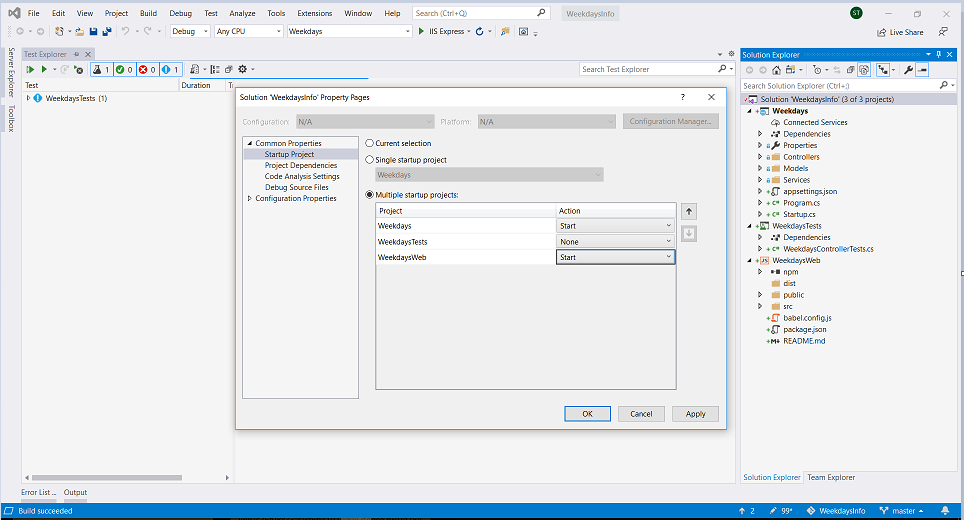The width and height of the screenshot is (964, 520).
Task: Expand Configuration Properties tree node
Action: point(250,199)
